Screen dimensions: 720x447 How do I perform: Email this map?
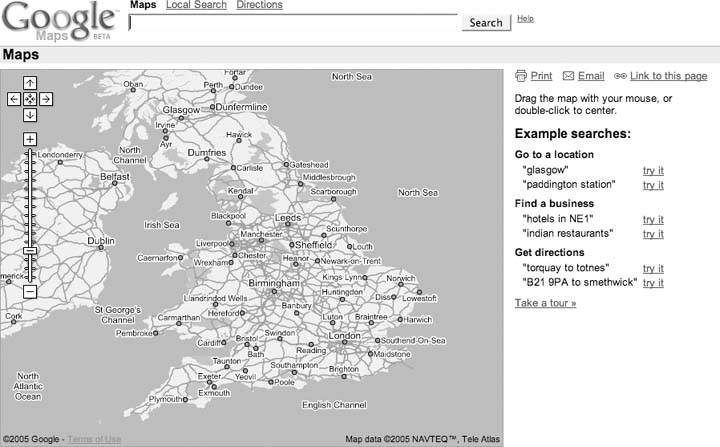point(584,76)
